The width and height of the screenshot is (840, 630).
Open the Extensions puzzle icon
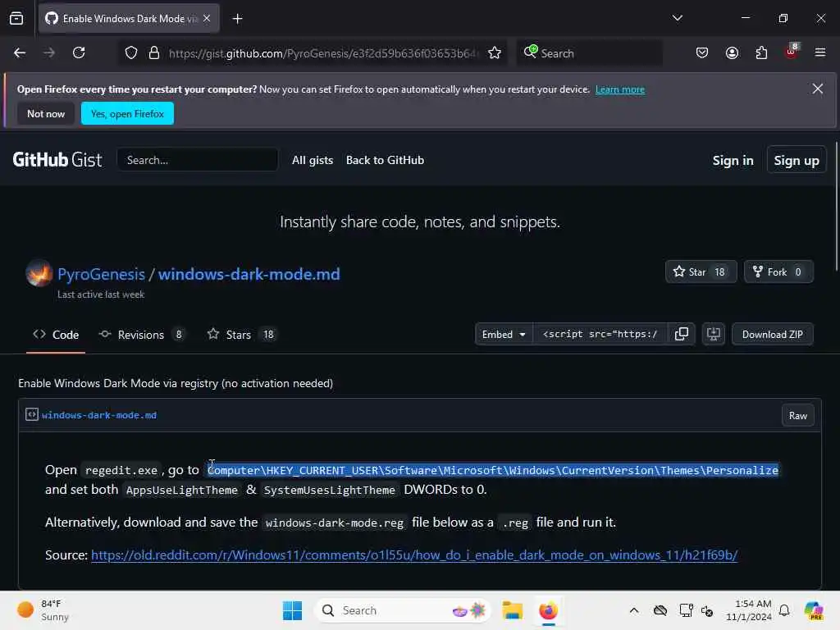761,53
